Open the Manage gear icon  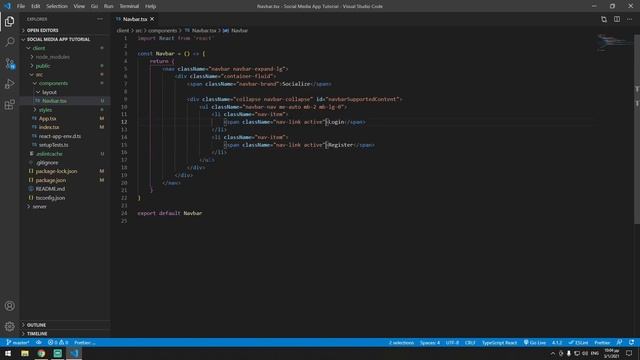pyautogui.click(x=9, y=326)
